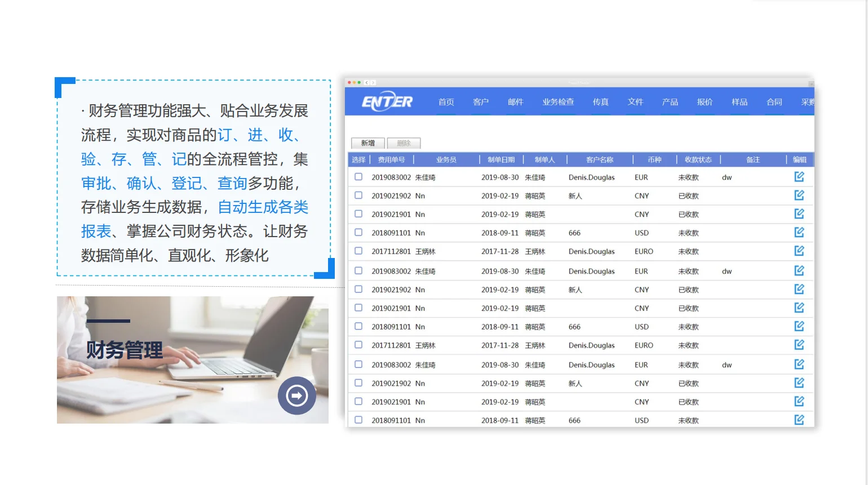Select the checkbox for row 2017112801 王炳林

(358, 251)
